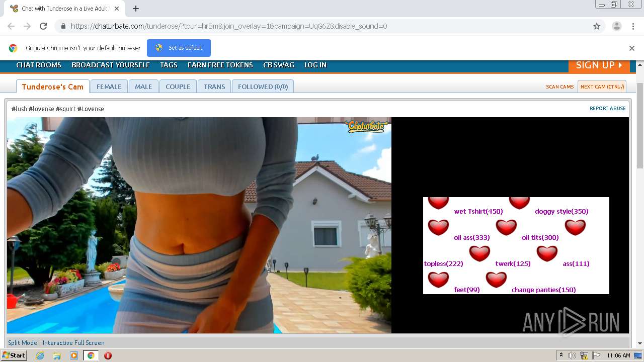
Task: Open EARN FREE TOKENS page
Action: coord(220,65)
